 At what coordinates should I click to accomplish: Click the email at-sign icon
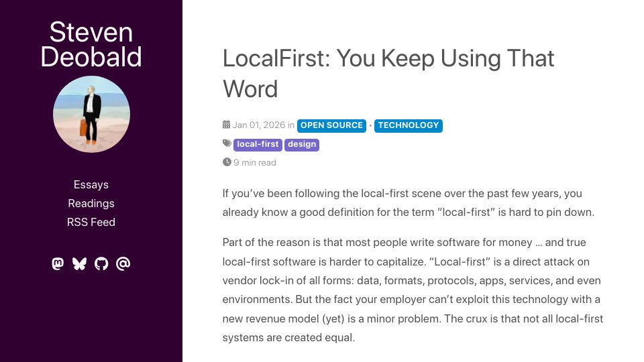[123, 263]
